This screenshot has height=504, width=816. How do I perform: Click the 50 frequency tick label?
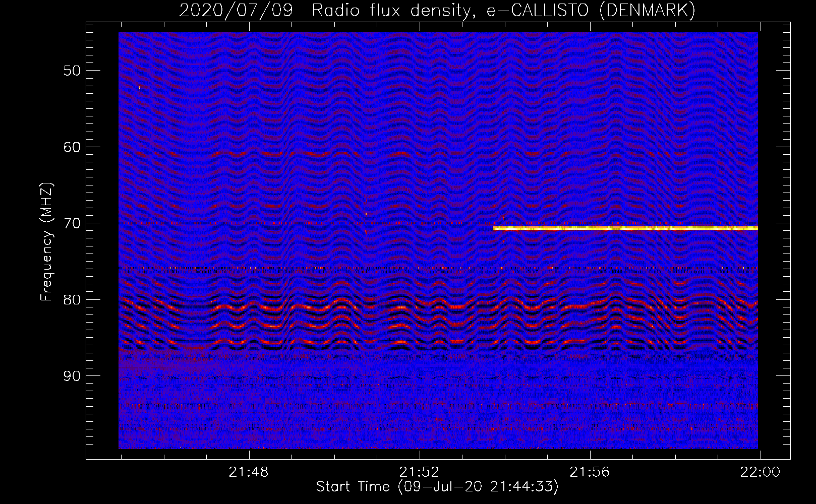[72, 71]
